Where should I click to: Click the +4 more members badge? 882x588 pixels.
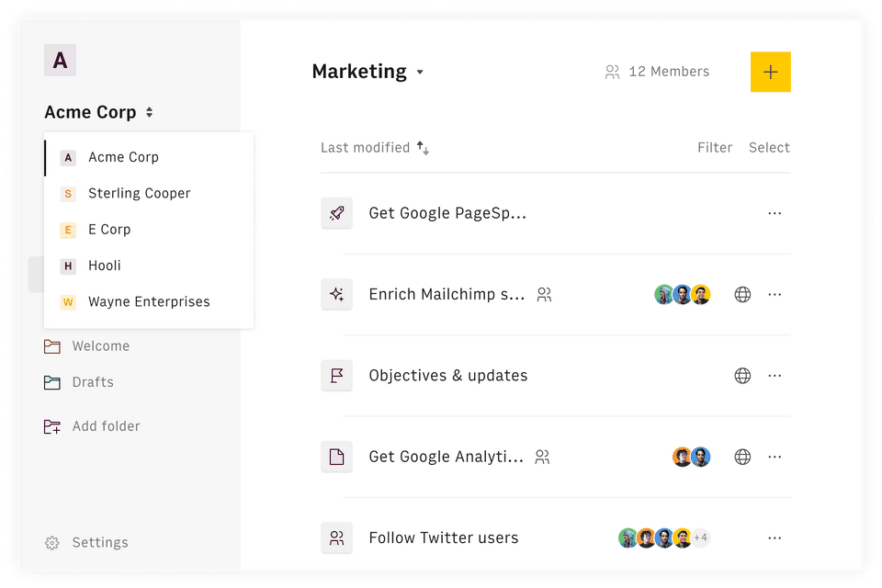(700, 537)
